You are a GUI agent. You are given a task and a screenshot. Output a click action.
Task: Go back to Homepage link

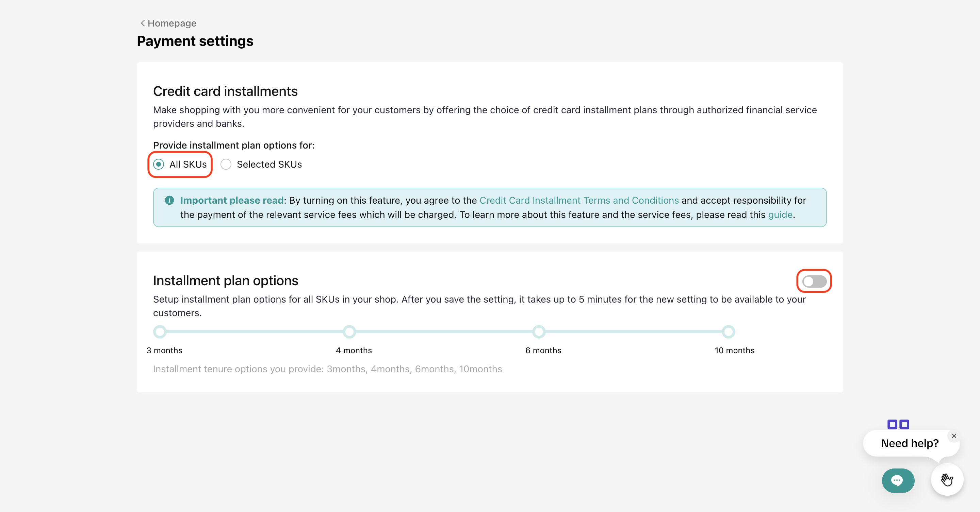[x=171, y=23]
